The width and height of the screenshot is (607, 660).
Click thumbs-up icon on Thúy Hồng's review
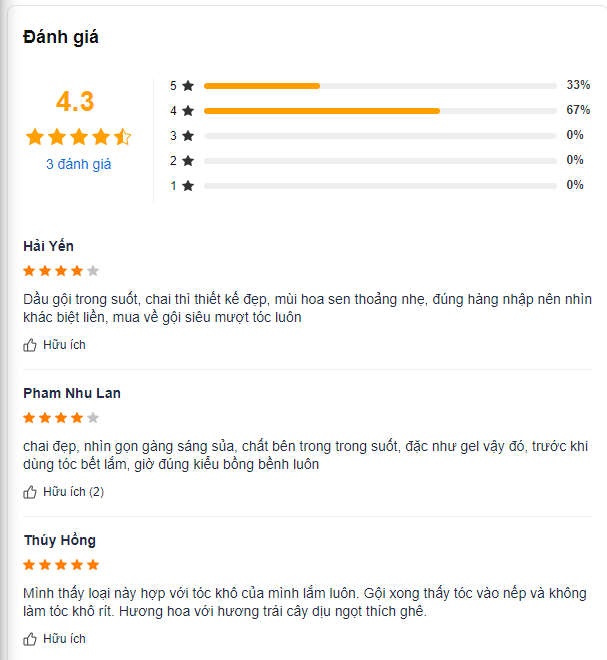click(29, 639)
